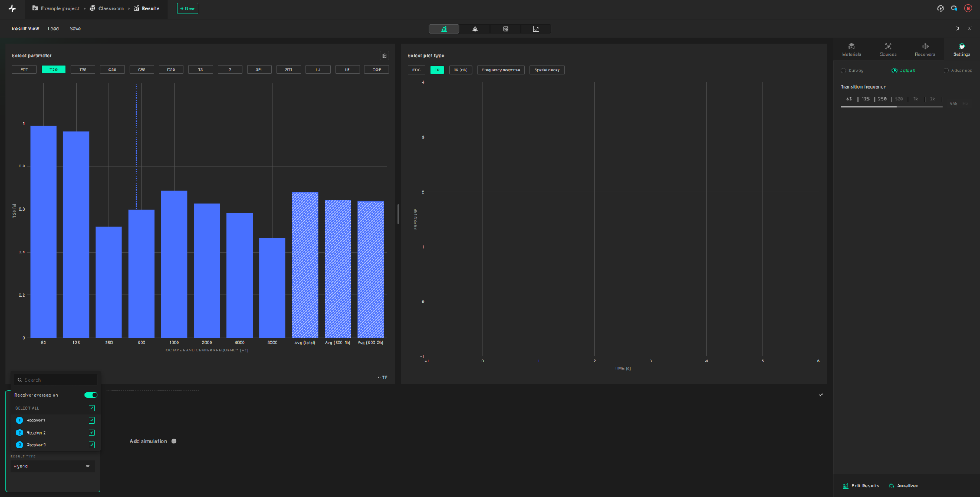Click the app logo in top-left corner
Image resolution: width=980 pixels, height=497 pixels.
click(12, 8)
